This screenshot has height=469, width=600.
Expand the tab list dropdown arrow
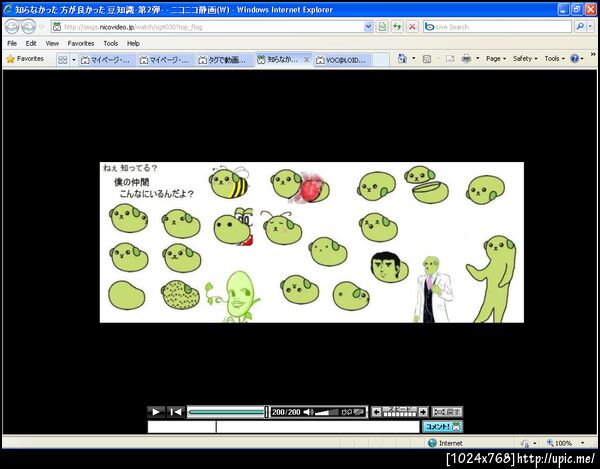click(x=74, y=60)
